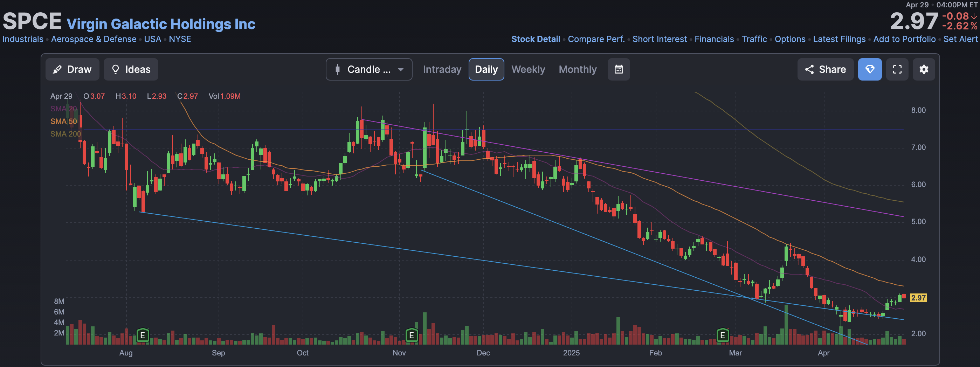Click the dropdown arrow beside Candle
Viewport: 980px width, 367px height.
click(401, 70)
